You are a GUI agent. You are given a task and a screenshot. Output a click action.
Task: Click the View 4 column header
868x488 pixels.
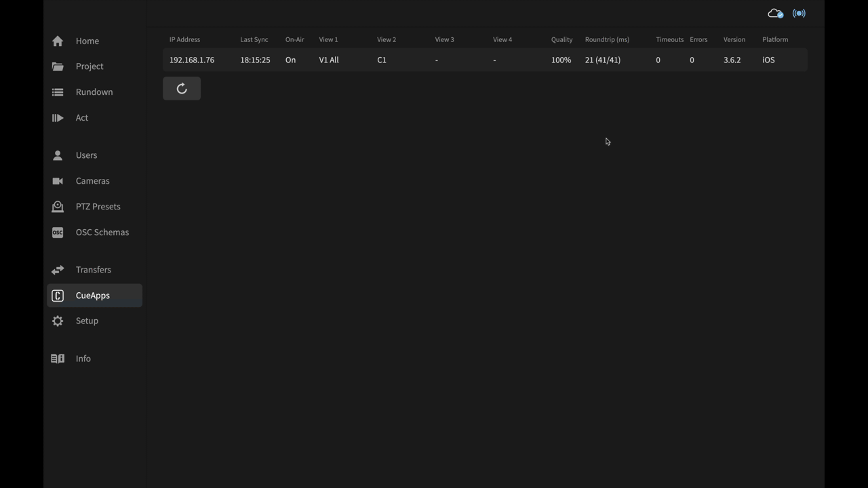pyautogui.click(x=502, y=39)
